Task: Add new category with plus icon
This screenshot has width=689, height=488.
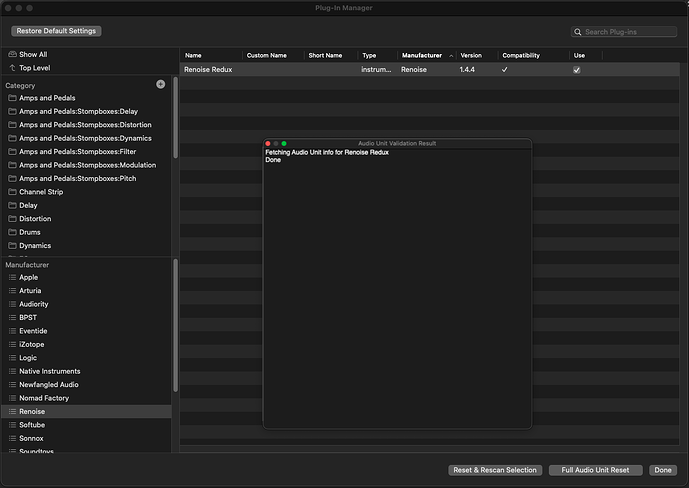Action: coord(161,85)
